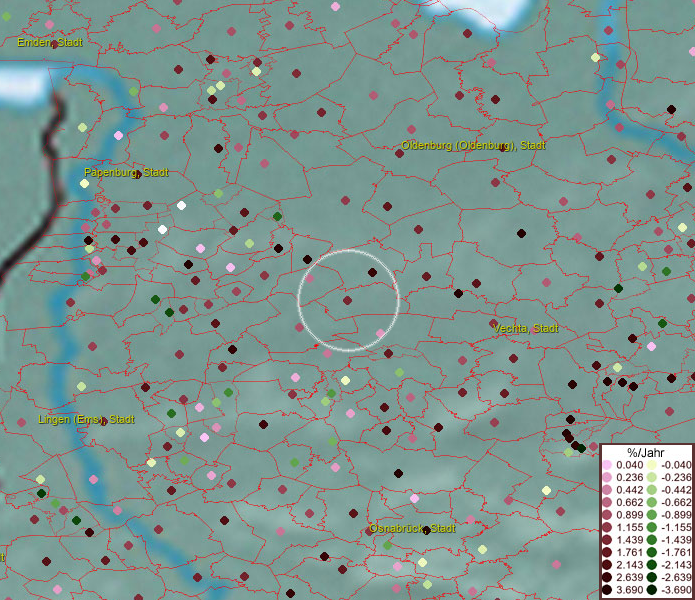Click the pale yellow swatch for -0.040
The height and width of the screenshot is (600, 695).
(x=652, y=465)
